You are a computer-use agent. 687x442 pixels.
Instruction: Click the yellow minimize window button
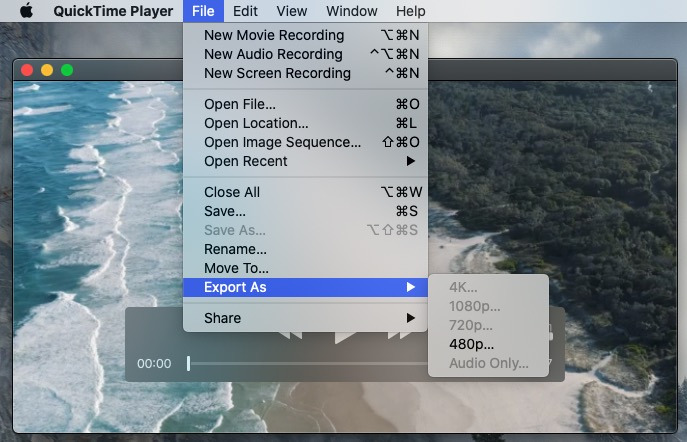(47, 70)
